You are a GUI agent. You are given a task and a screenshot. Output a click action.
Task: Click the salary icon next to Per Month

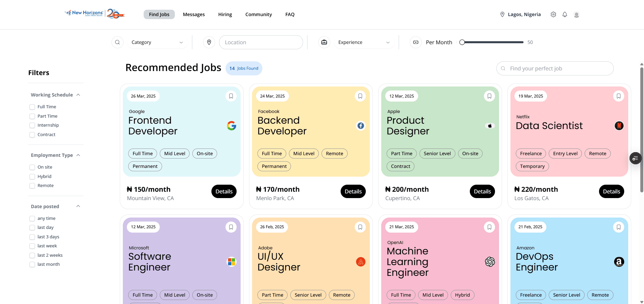point(416,42)
